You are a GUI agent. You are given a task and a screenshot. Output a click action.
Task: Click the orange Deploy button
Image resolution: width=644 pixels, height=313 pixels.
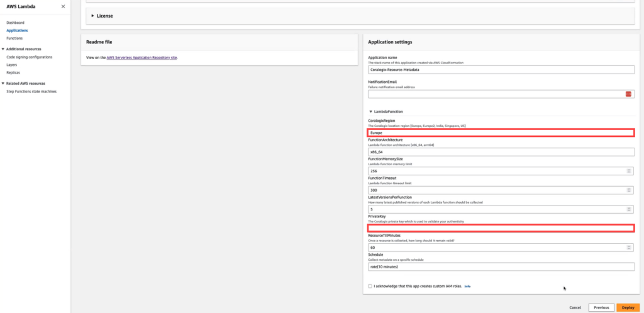628,307
